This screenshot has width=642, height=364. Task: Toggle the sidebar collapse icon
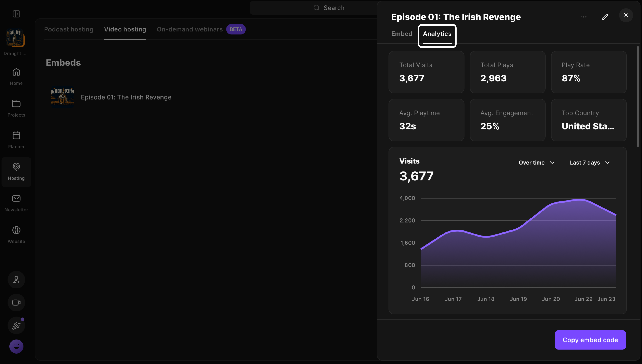pyautogui.click(x=16, y=14)
